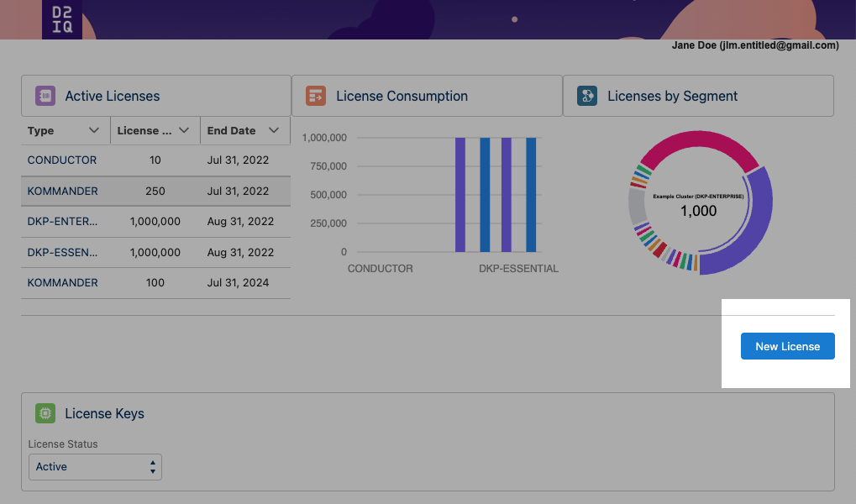Image resolution: width=856 pixels, height=504 pixels.
Task: Click the 1,000 value in donut center
Action: (x=698, y=212)
